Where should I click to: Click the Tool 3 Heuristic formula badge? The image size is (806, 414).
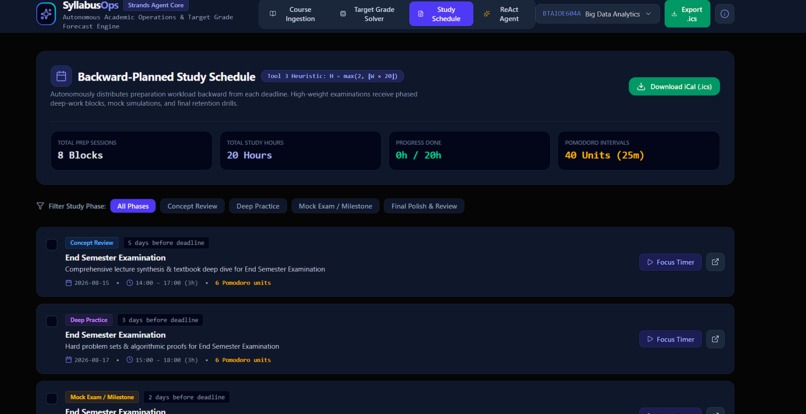pos(332,76)
